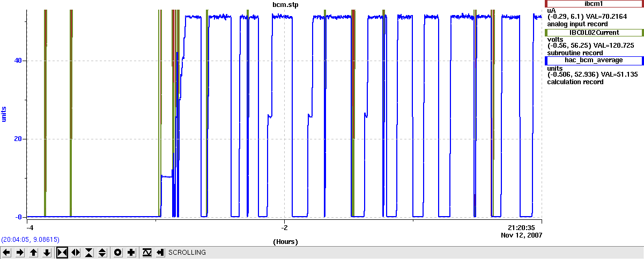Screen dimensions: 644x259
Task: Select the ibcm1 curve legend entry
Action: [594, 4]
